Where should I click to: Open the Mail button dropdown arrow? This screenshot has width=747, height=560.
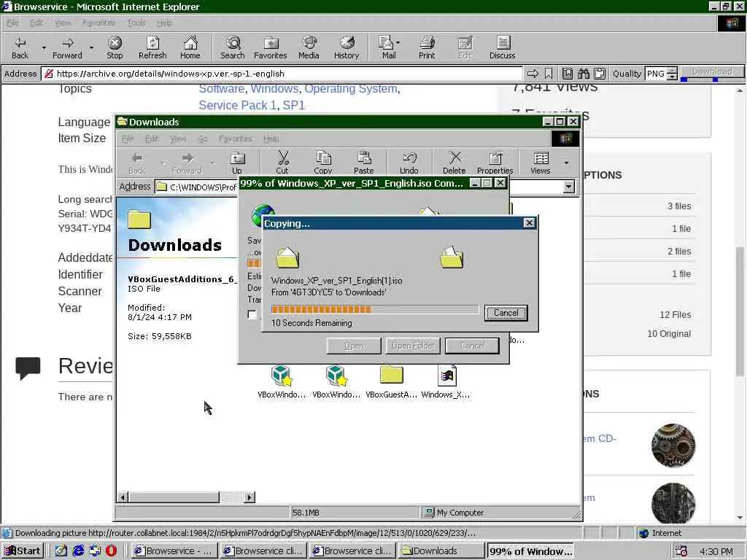(398, 43)
